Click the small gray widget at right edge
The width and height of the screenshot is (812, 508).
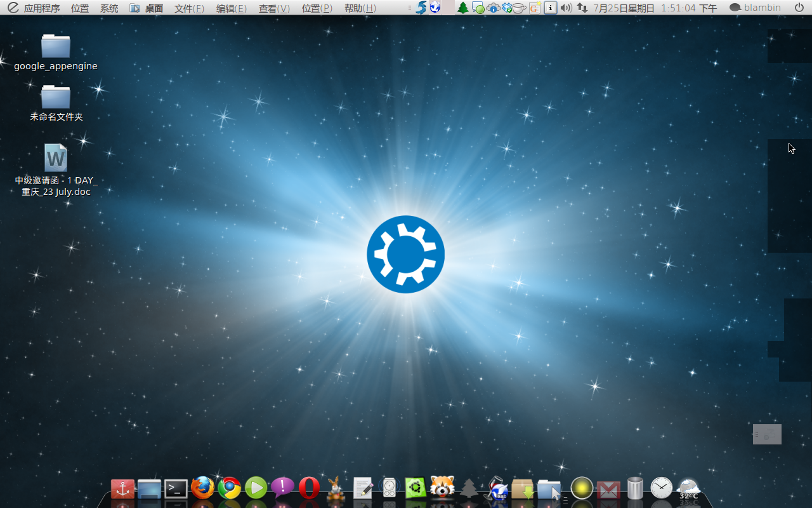767,434
